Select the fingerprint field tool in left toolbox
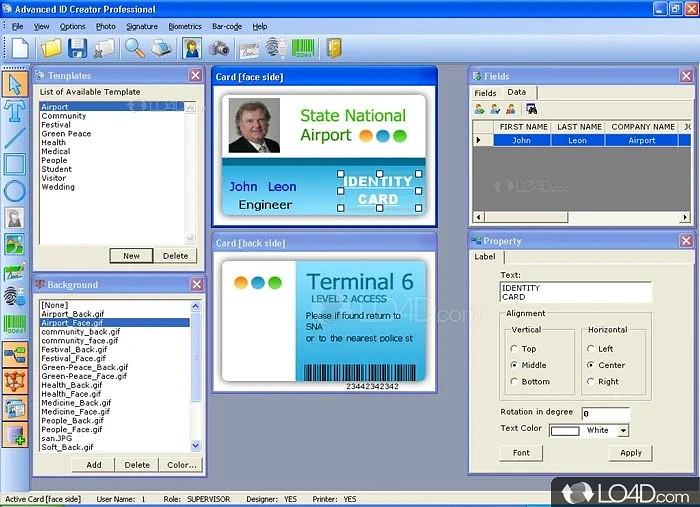The image size is (700, 507). pos(15,296)
